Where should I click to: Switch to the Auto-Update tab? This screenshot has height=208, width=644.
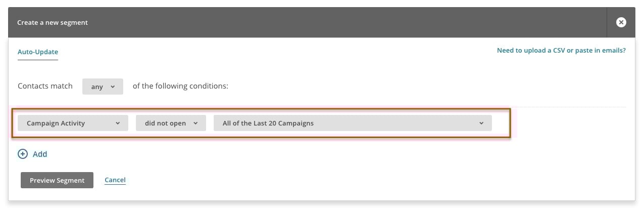38,52
